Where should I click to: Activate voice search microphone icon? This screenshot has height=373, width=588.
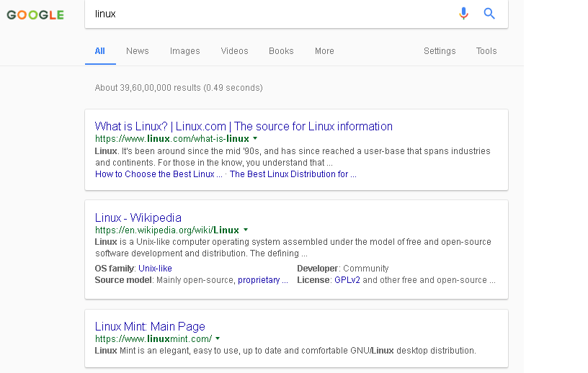(x=463, y=14)
